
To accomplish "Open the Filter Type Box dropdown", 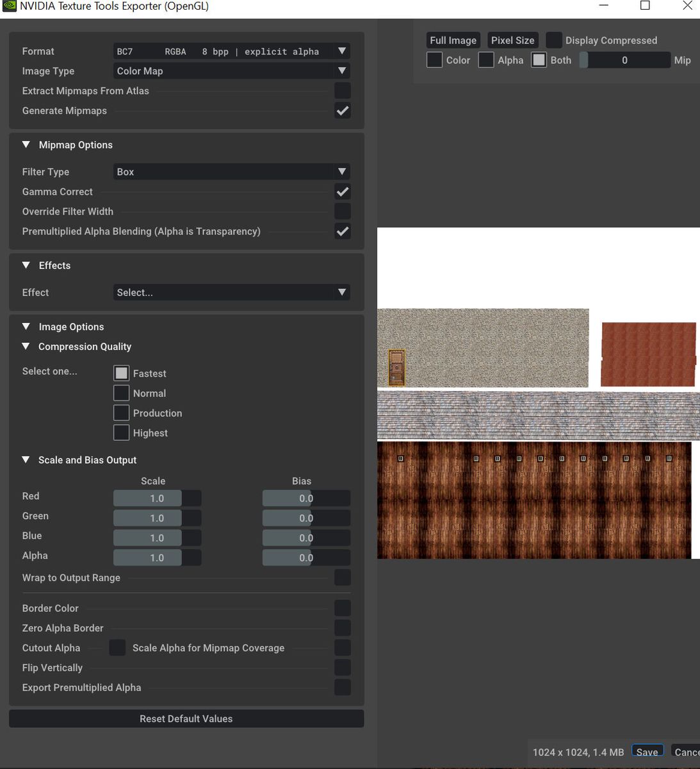I will coord(231,172).
